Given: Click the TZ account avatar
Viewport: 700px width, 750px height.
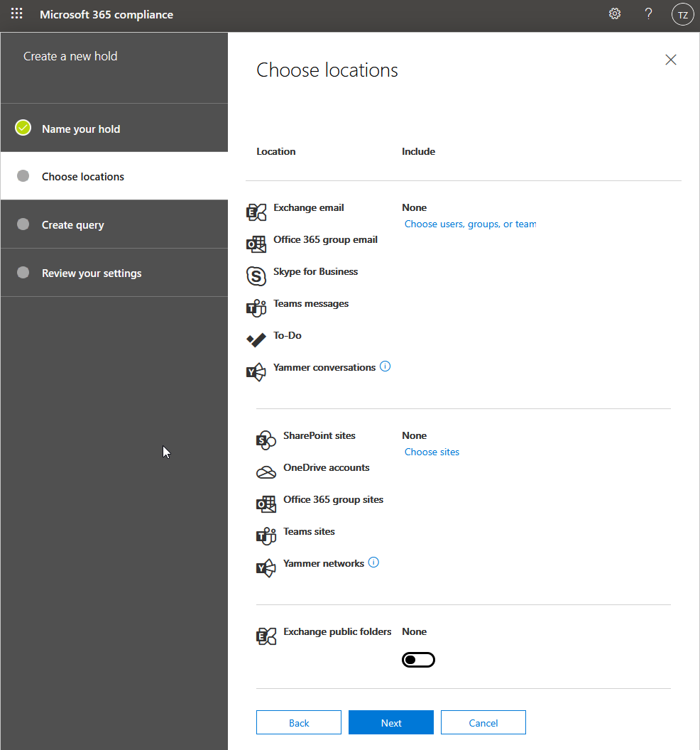Looking at the screenshot, I should tap(682, 13).
